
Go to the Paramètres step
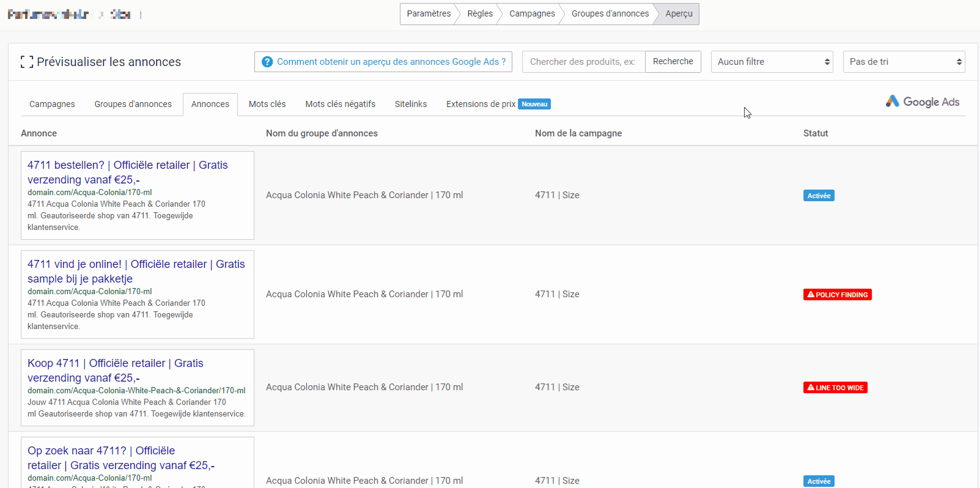coord(429,13)
